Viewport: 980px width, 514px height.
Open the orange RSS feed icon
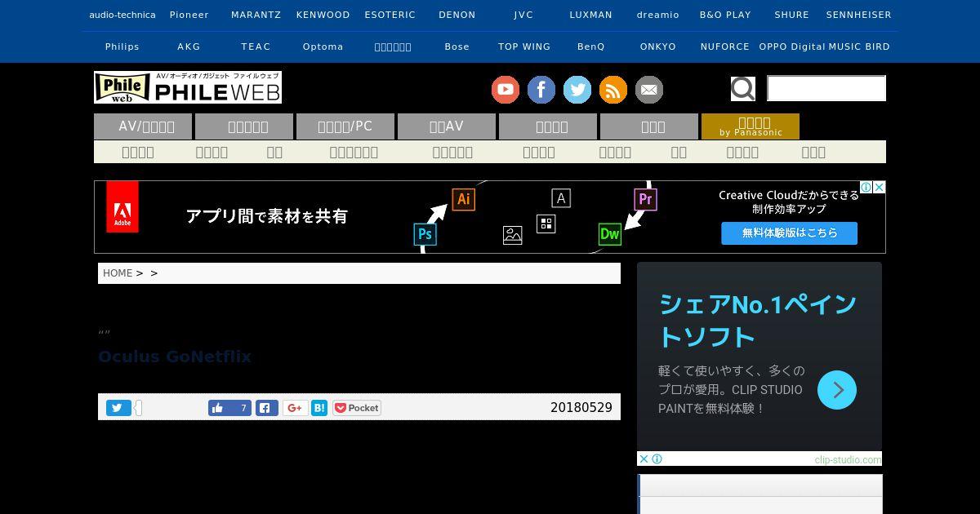613,90
